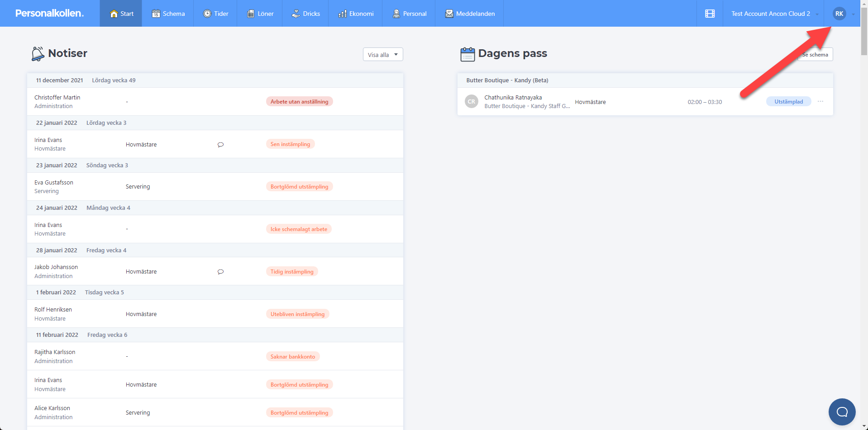Click the Dagens pass calendar icon
This screenshot has height=430, width=868.
coord(467,54)
